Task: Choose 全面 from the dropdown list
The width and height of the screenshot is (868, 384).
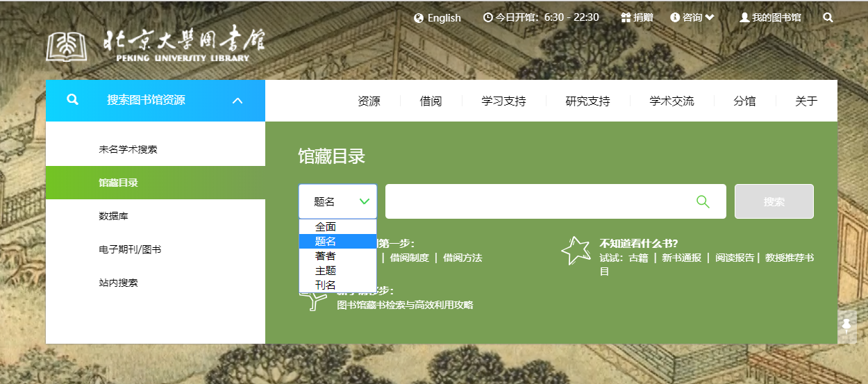Action: pyautogui.click(x=337, y=226)
